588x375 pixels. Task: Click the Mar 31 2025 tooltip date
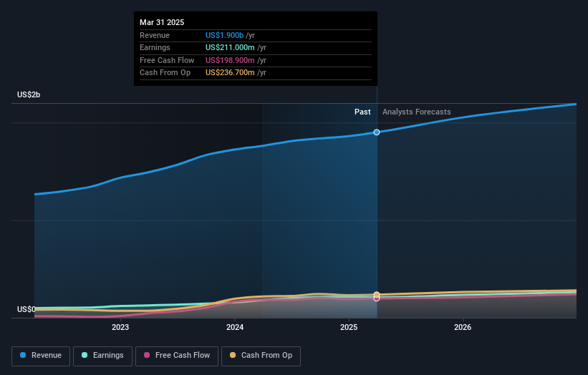(162, 22)
